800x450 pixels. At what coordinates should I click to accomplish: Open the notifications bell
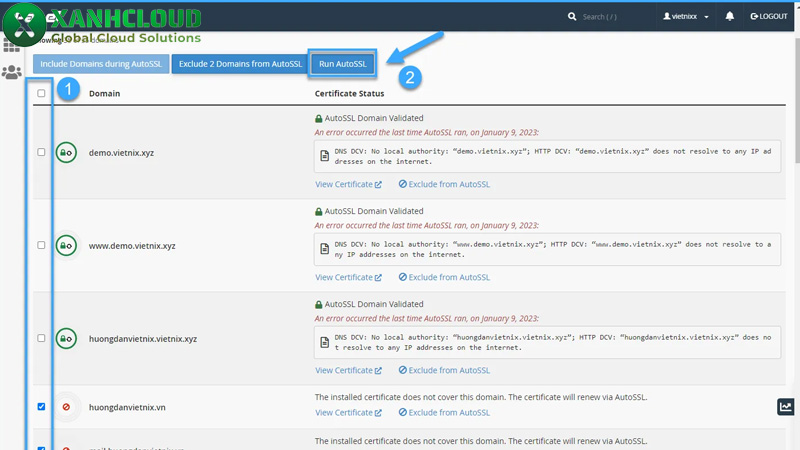pos(729,17)
